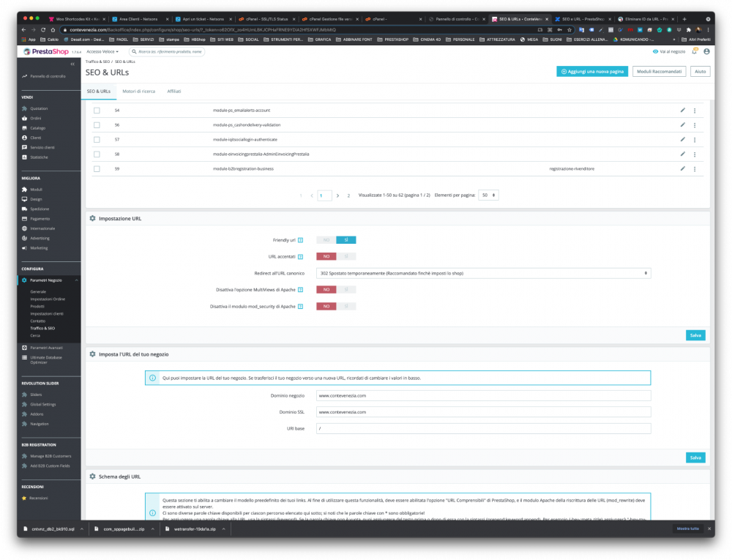The height and width of the screenshot is (560, 732).
Task: Change Elementi per pagina dropdown
Action: point(488,195)
